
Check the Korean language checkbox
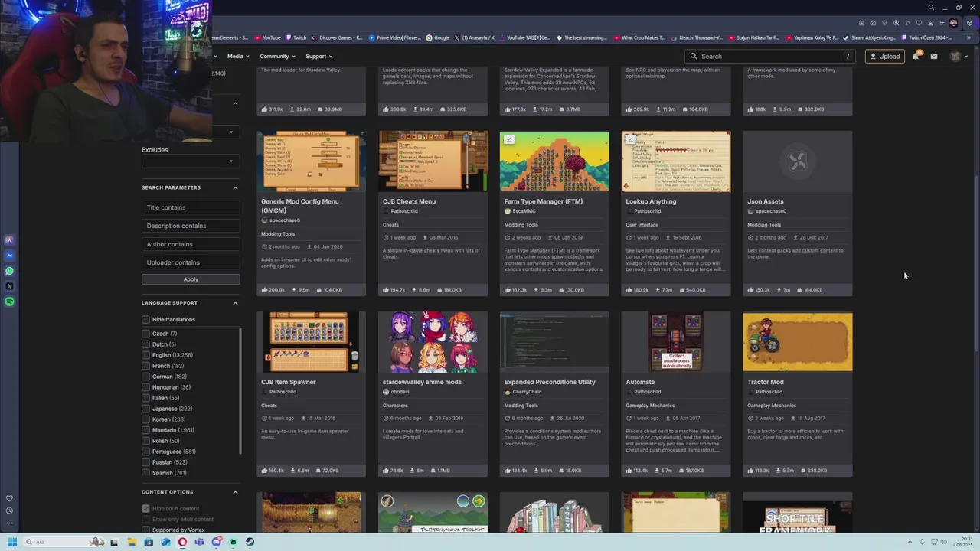coord(145,419)
